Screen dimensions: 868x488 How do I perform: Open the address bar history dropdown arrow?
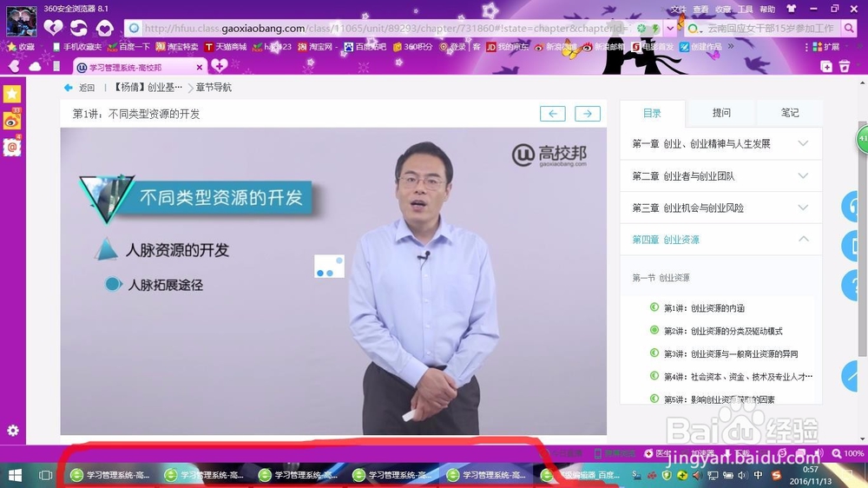point(670,28)
